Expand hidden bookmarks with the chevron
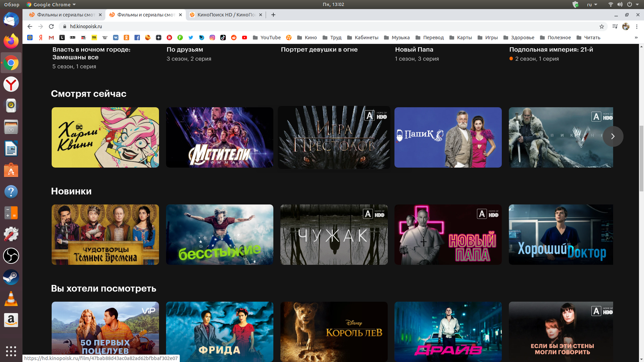The width and height of the screenshot is (644, 362). click(x=636, y=38)
